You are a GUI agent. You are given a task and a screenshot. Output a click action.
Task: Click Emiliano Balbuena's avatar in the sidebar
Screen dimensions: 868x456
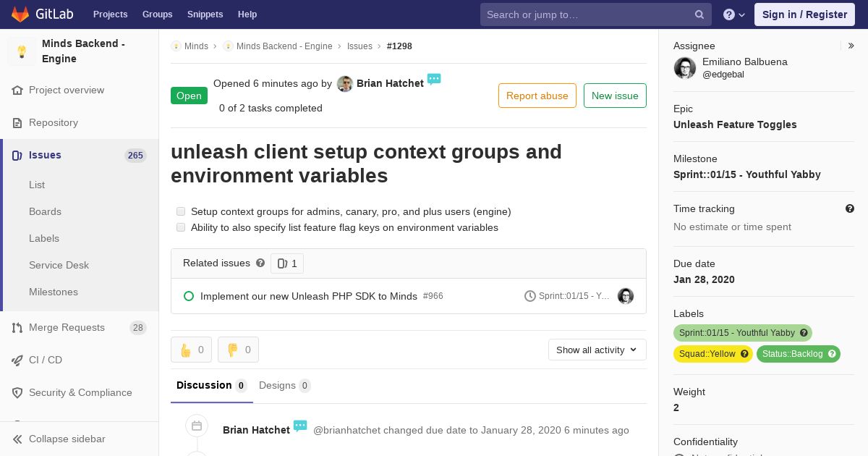(x=685, y=68)
